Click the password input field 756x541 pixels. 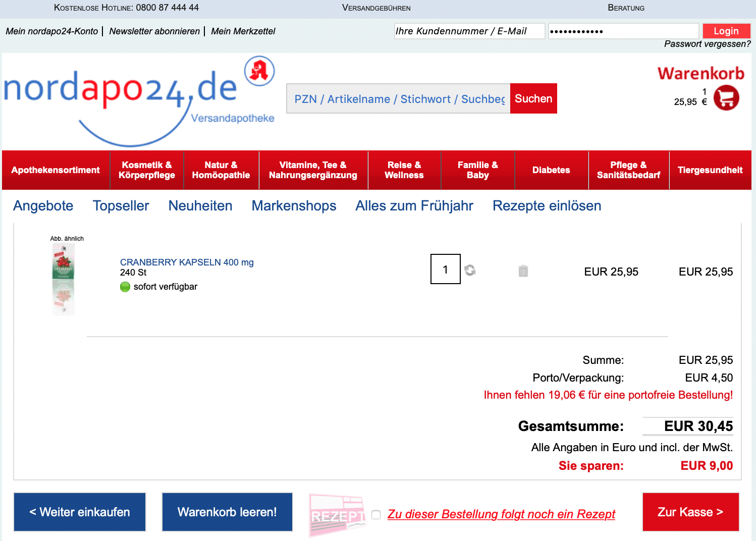pyautogui.click(x=624, y=31)
